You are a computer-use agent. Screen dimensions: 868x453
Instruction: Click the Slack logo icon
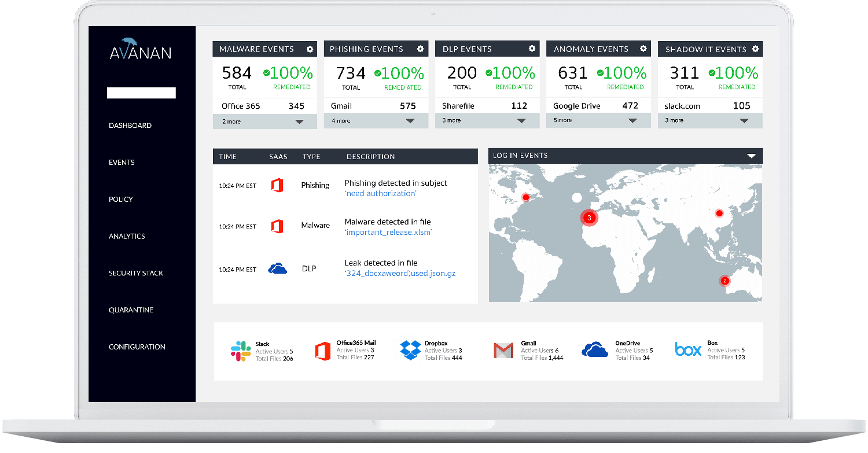(x=240, y=351)
